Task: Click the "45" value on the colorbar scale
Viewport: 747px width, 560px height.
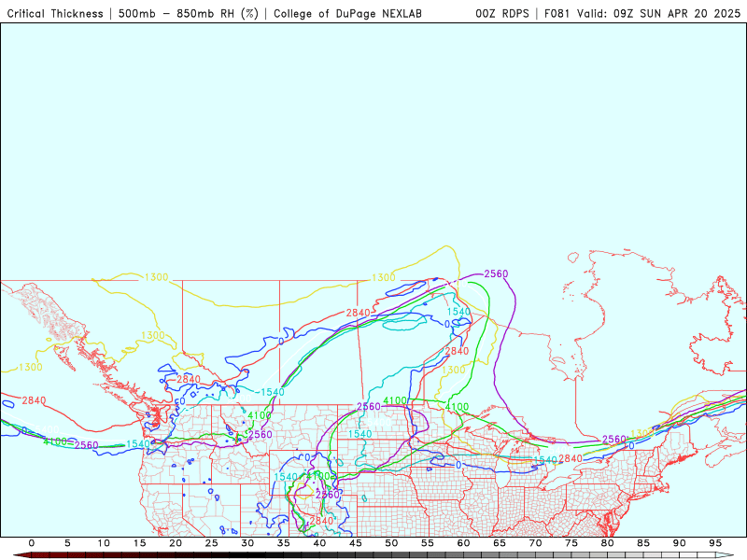Action: pos(356,543)
